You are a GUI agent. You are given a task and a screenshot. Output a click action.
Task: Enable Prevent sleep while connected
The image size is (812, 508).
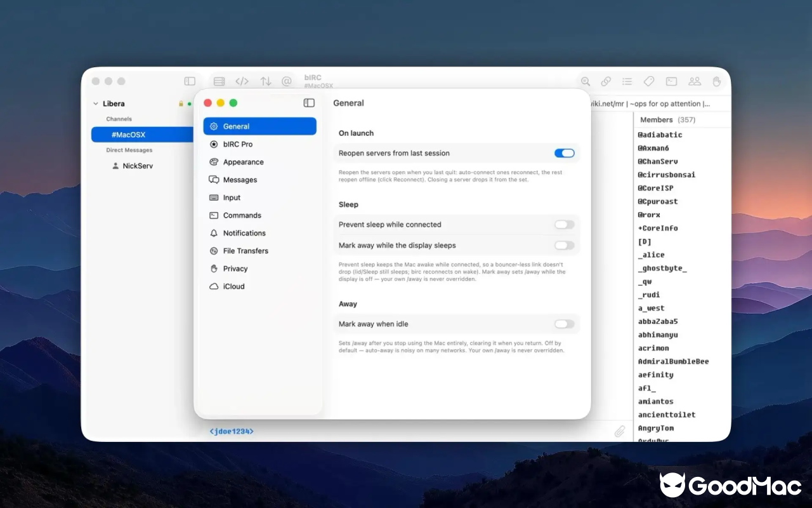pyautogui.click(x=564, y=225)
